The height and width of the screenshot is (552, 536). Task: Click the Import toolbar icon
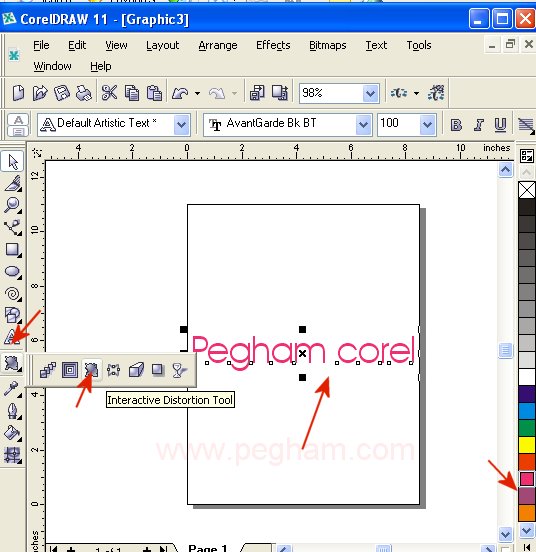(x=257, y=93)
